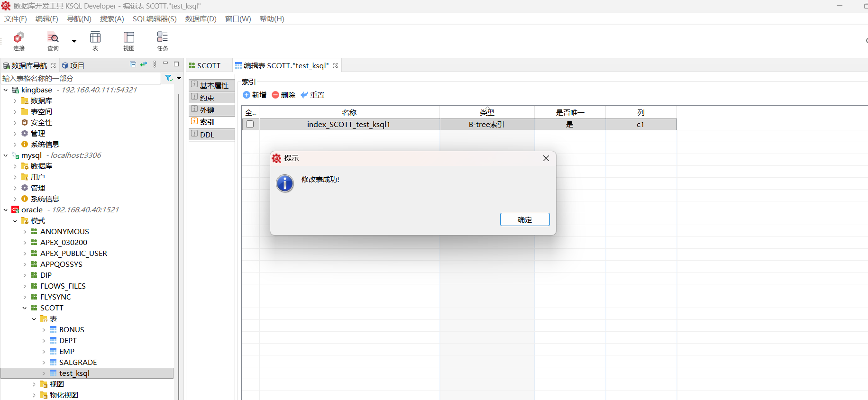Click the 重置 (Reset) index icon

click(304, 95)
